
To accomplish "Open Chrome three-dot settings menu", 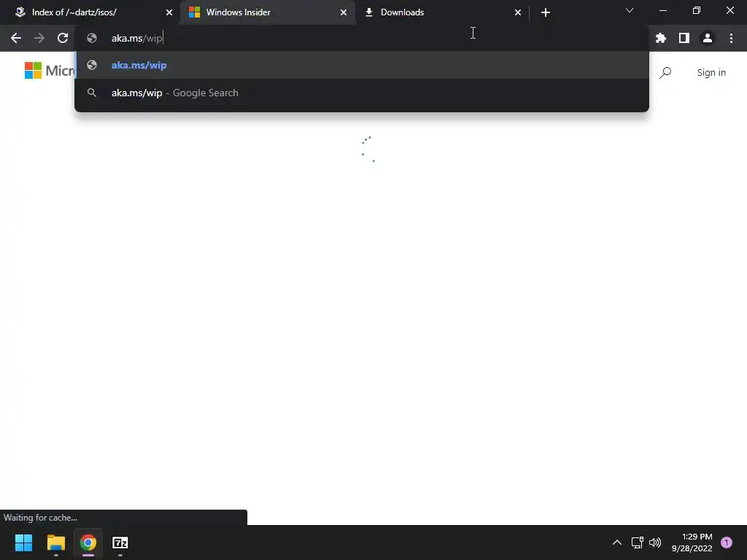I will [731, 38].
